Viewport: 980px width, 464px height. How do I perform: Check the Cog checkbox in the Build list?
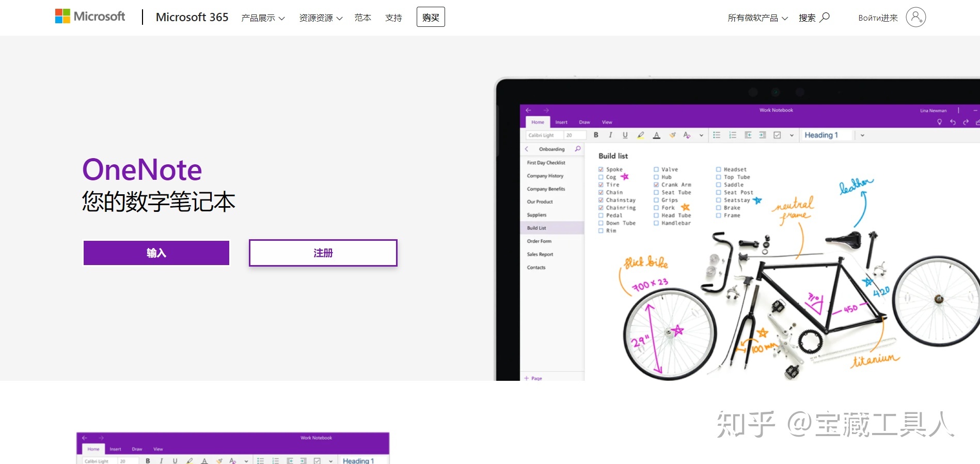(x=601, y=177)
